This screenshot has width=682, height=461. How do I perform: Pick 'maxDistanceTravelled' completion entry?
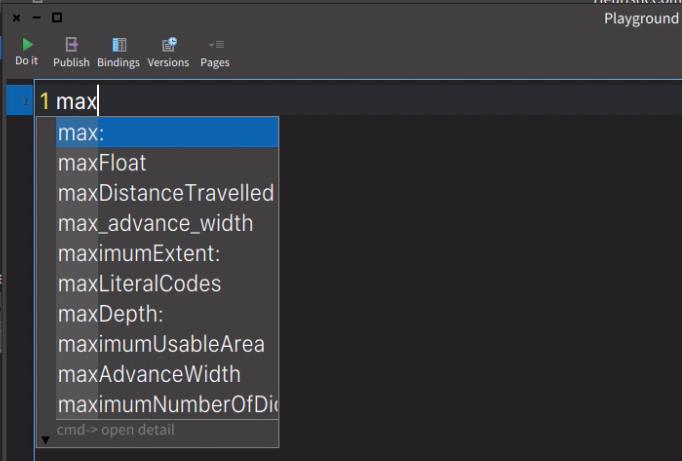click(x=167, y=193)
